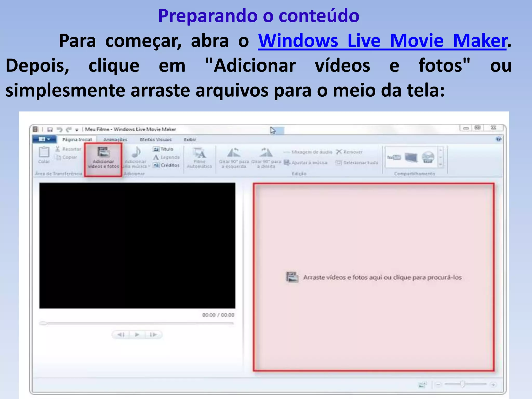Open the blue Movie Maker application menu

tap(44, 139)
